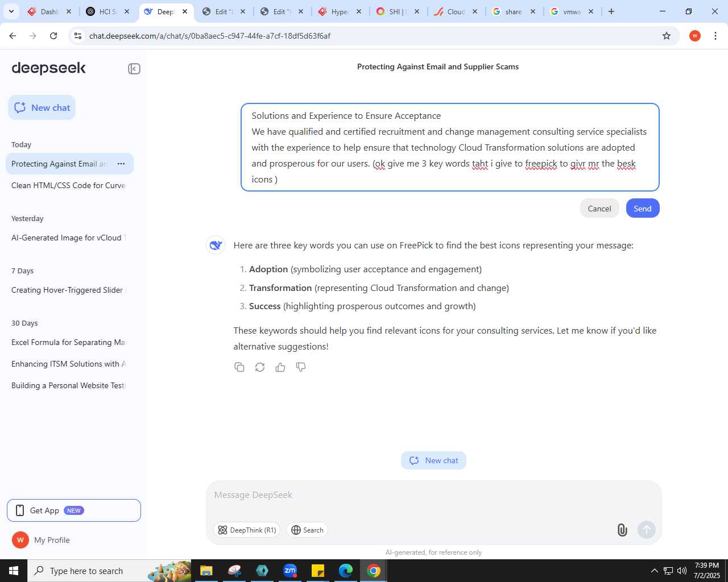Open Creating Hover-Triggered Slider chat

[x=69, y=290]
